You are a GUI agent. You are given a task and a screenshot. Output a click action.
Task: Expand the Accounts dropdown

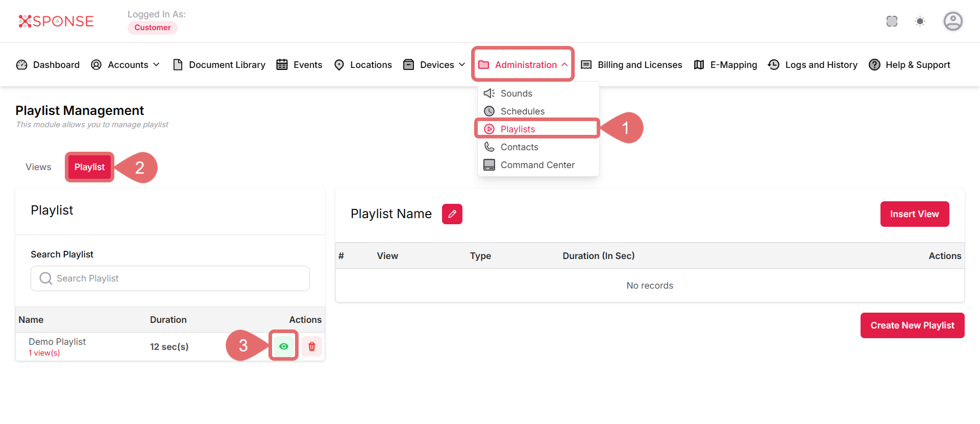click(x=126, y=65)
